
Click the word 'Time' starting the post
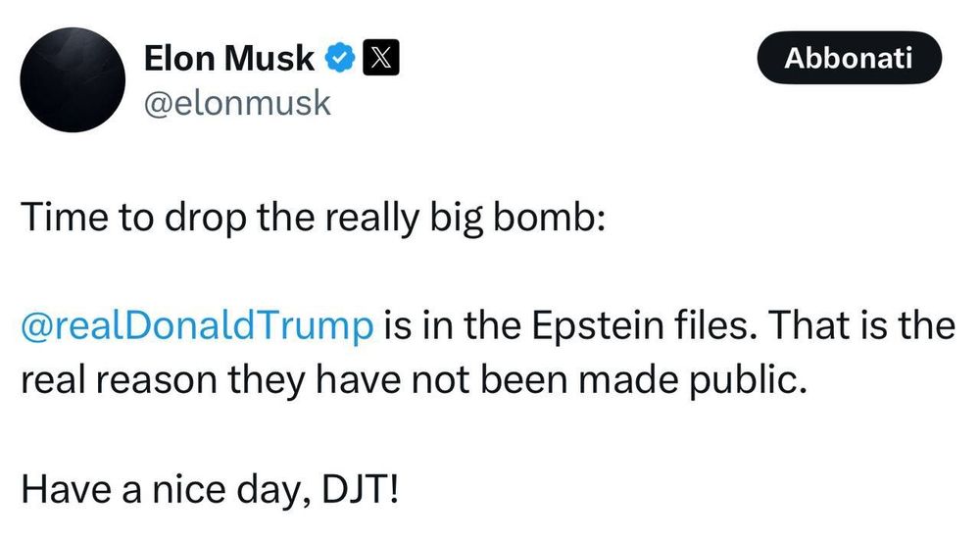56,219
